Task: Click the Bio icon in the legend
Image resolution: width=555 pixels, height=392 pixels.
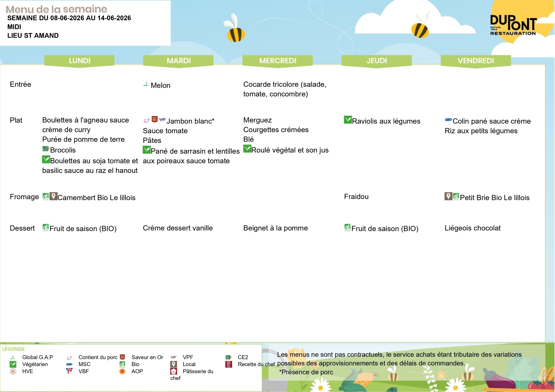Action: [x=122, y=364]
